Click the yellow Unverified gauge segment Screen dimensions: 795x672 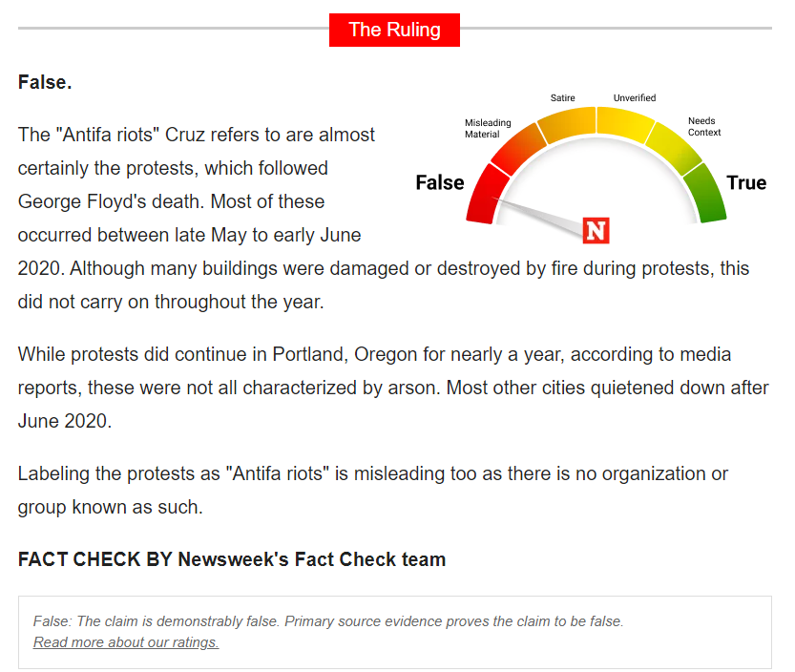pyautogui.click(x=624, y=124)
